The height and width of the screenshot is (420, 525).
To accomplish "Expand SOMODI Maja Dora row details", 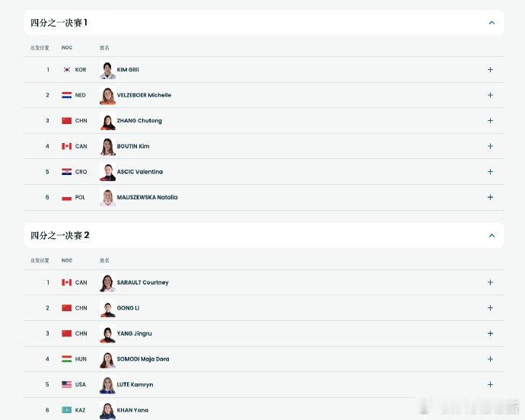I will [490, 359].
